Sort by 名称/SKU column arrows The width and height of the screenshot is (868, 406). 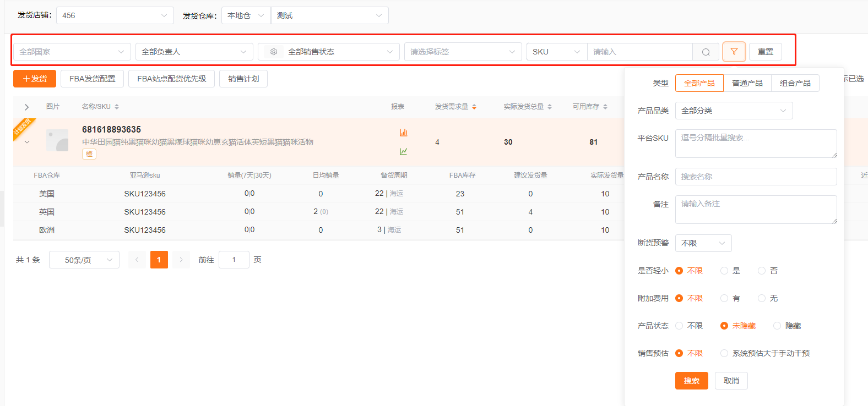117,107
